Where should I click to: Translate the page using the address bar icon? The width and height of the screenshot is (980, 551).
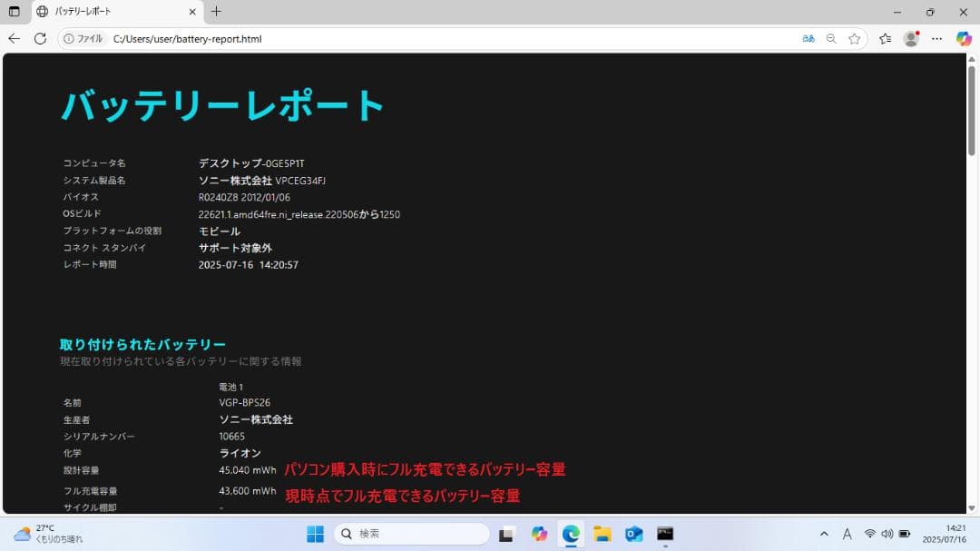tap(808, 39)
